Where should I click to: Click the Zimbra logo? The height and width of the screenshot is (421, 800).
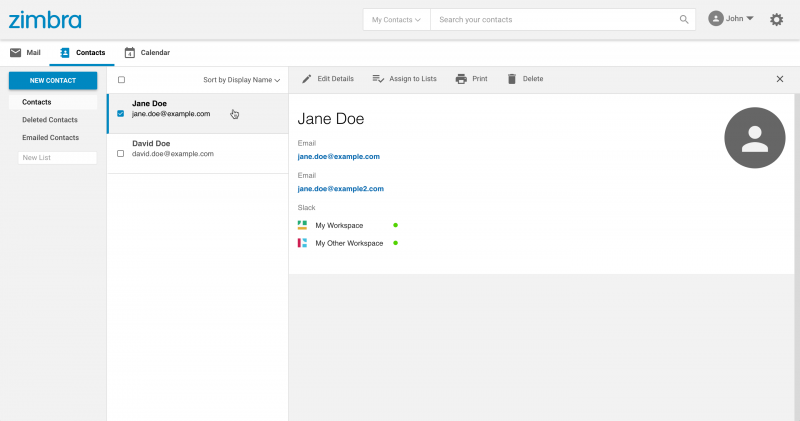coord(45,20)
